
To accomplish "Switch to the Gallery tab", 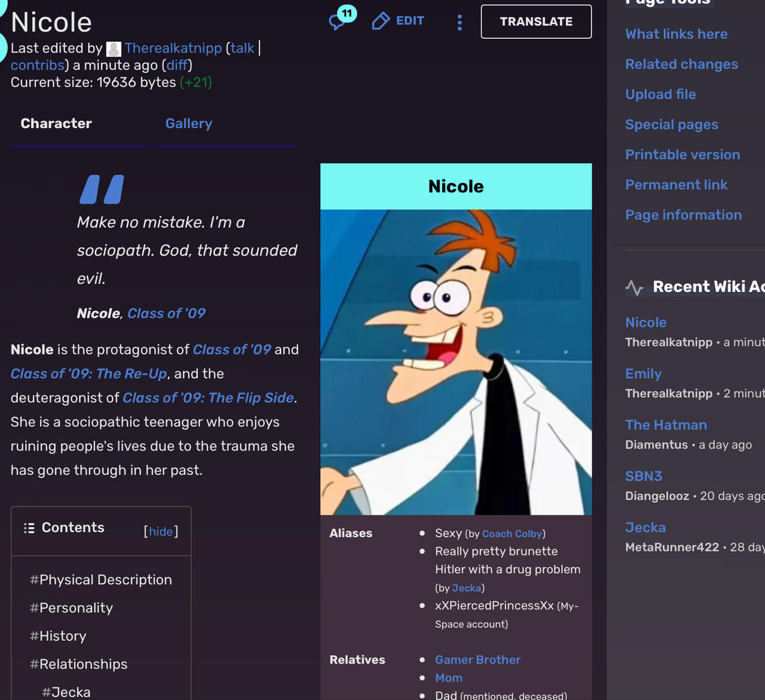I will (189, 124).
